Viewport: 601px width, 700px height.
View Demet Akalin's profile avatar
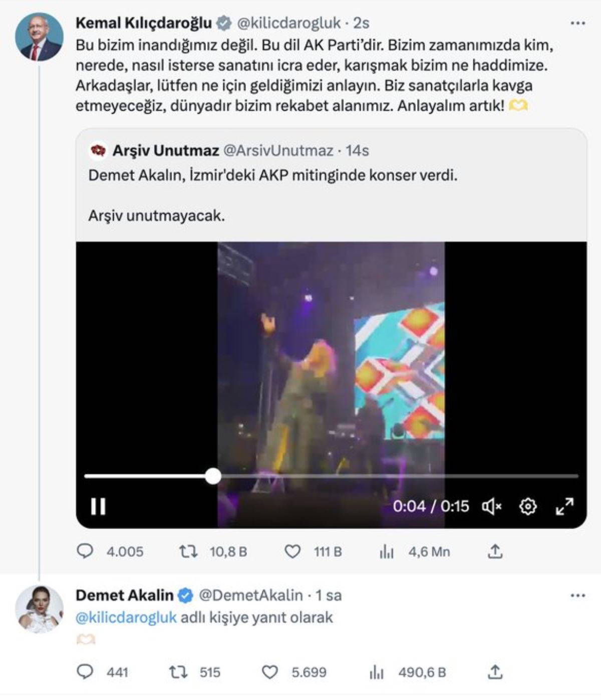pos(39,608)
